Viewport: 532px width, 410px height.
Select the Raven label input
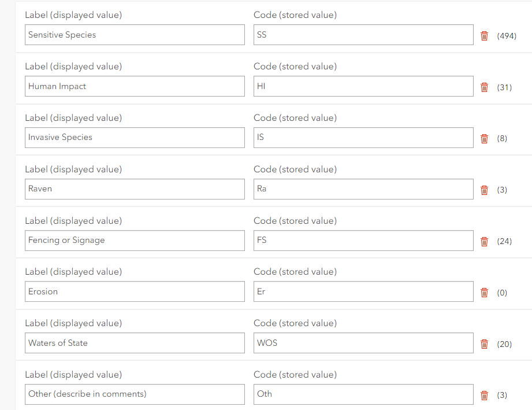134,189
